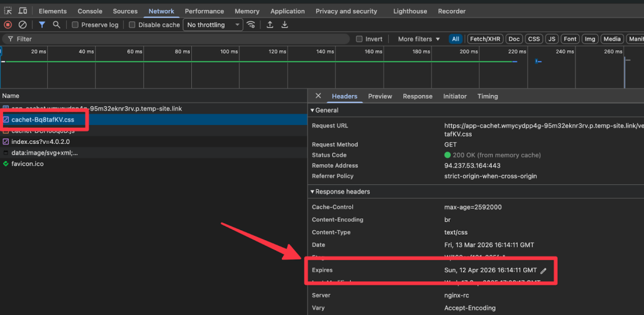Screen dimensions: 644x315
Task: Click the record network log icon
Action: [x=8, y=25]
